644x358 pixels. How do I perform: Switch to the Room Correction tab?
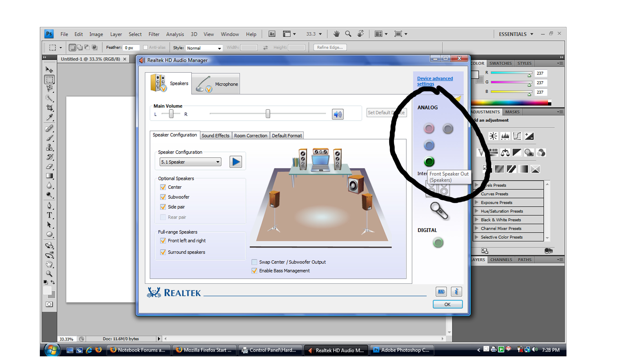(250, 136)
